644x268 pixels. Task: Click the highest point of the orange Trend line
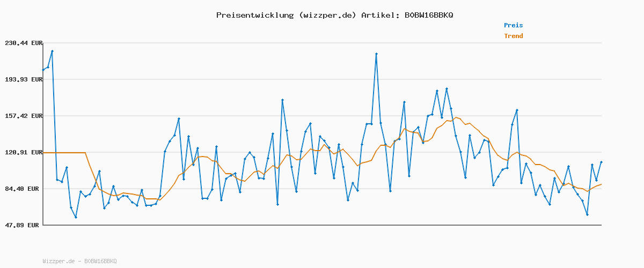point(456,117)
